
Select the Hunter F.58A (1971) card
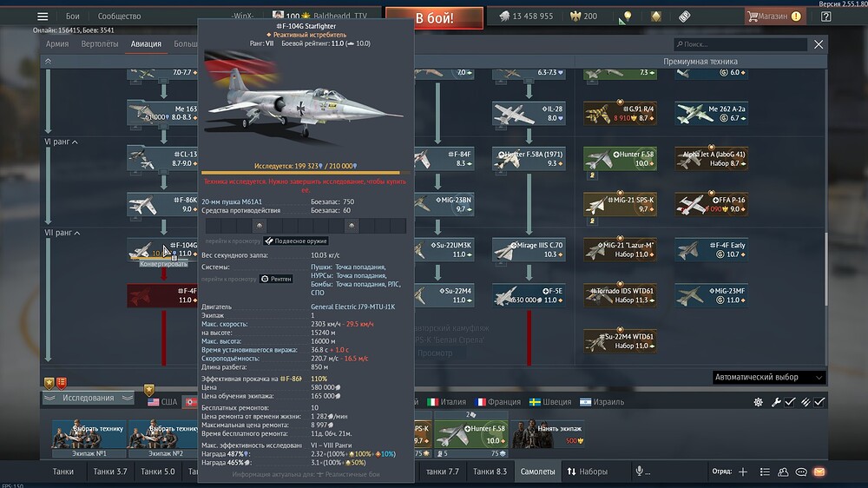(x=529, y=158)
